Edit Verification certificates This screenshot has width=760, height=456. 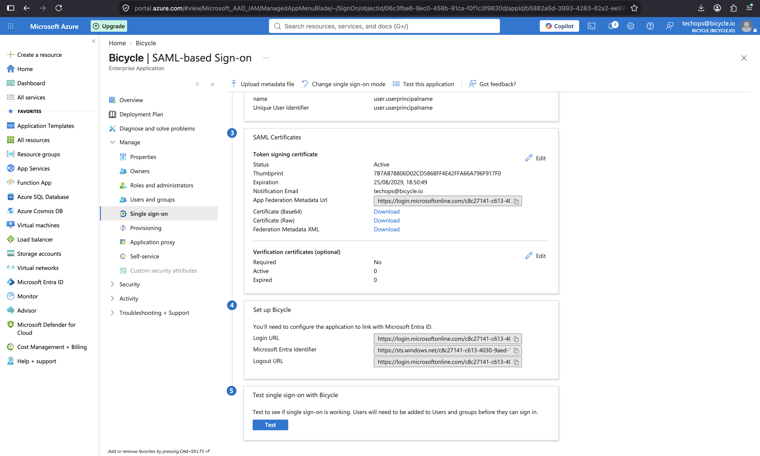tap(536, 256)
